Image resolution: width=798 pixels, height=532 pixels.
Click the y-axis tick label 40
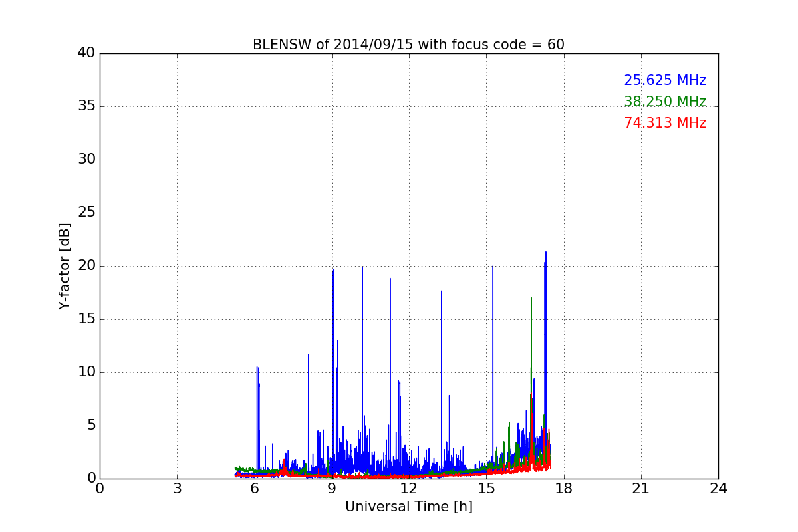coord(86,53)
